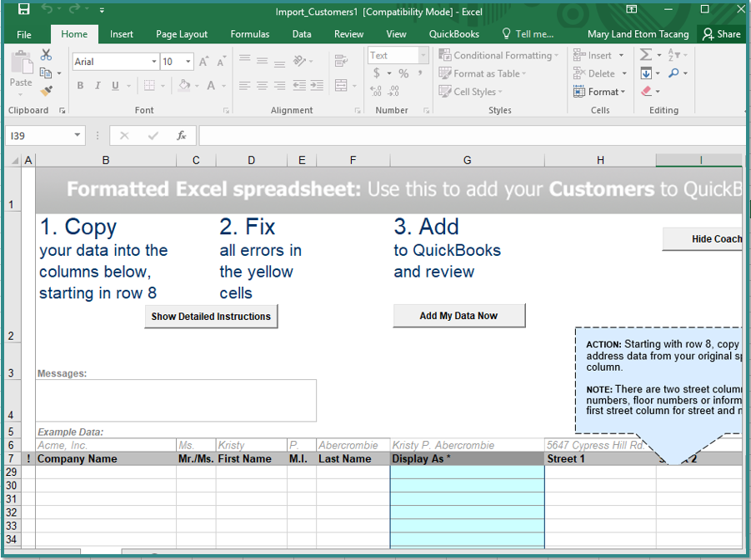
Task: Apply Percent Style from Number group
Action: (403, 74)
